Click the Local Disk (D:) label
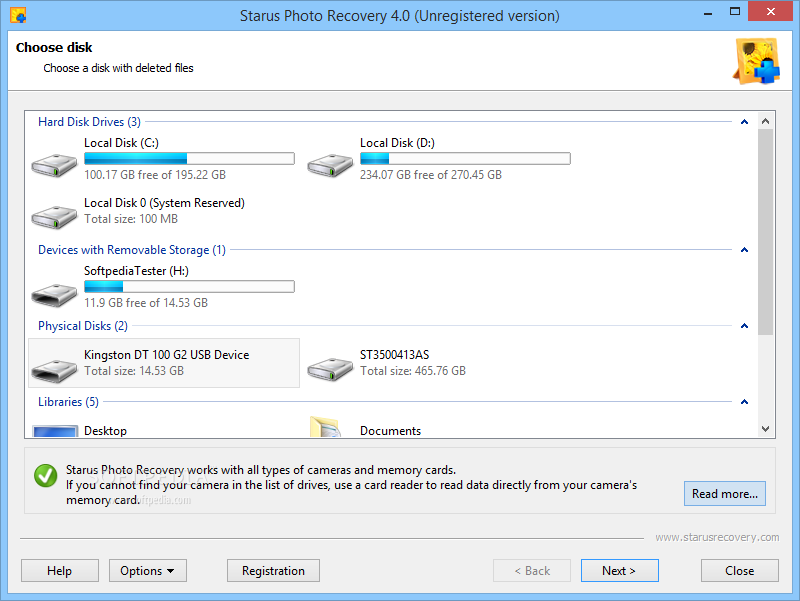800x601 pixels. tap(397, 143)
